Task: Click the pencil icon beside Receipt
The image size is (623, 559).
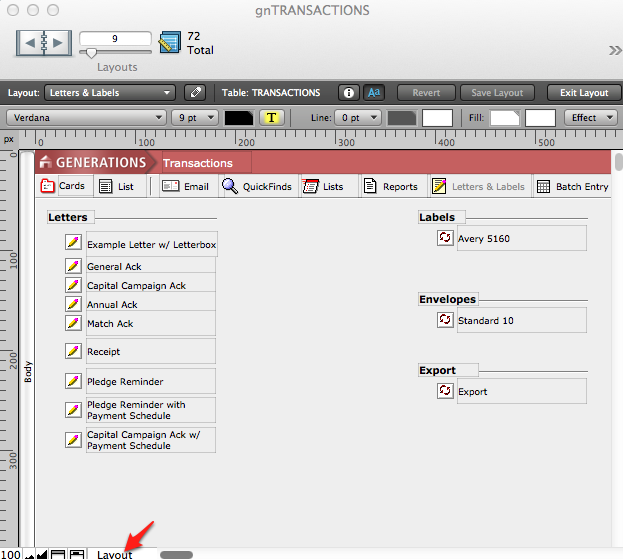Action: tap(73, 351)
